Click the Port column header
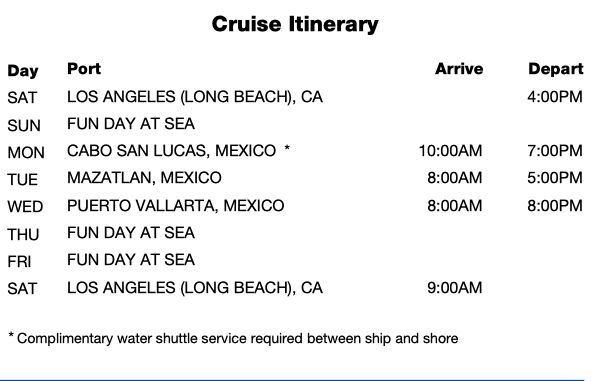Image resolution: width=594 pixels, height=381 pixels. pos(84,69)
